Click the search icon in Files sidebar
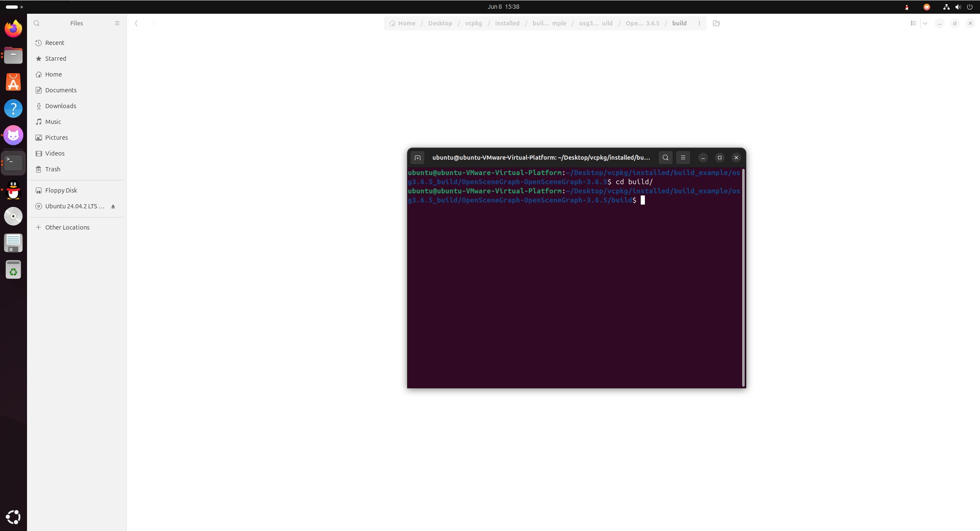Screen dimensions: 980x531 pos(37,23)
